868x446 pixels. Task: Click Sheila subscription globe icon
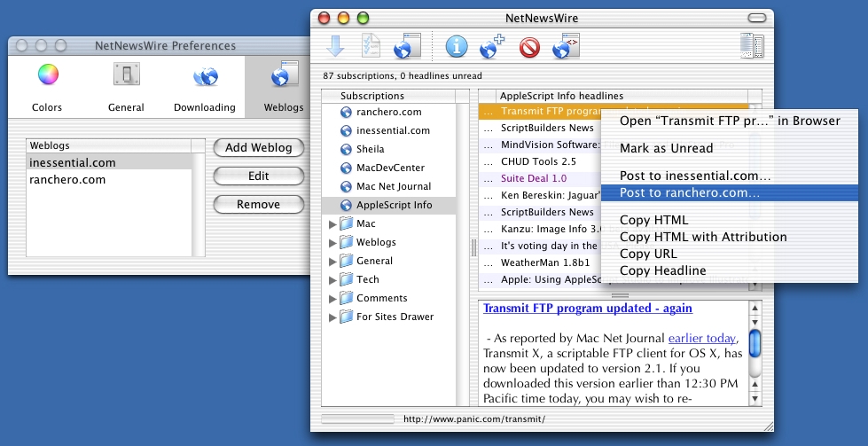point(346,149)
